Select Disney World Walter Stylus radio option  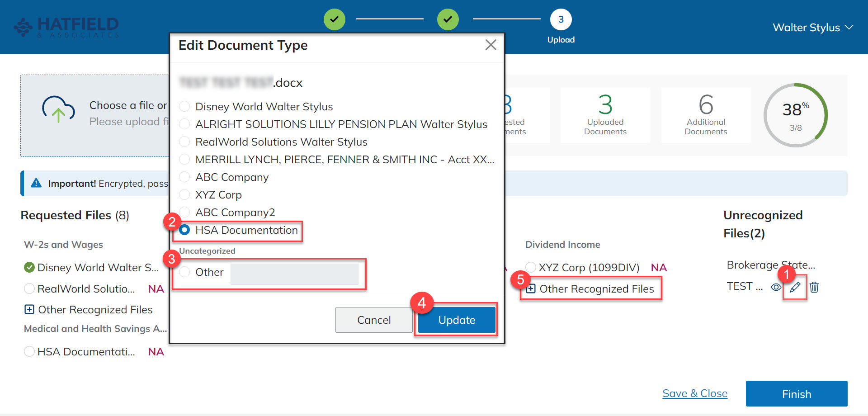tap(184, 106)
